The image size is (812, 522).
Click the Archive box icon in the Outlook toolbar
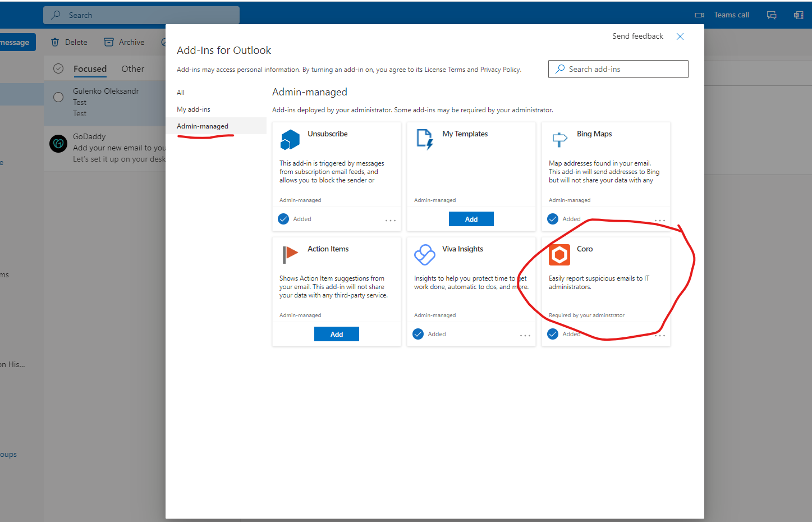[109, 42]
